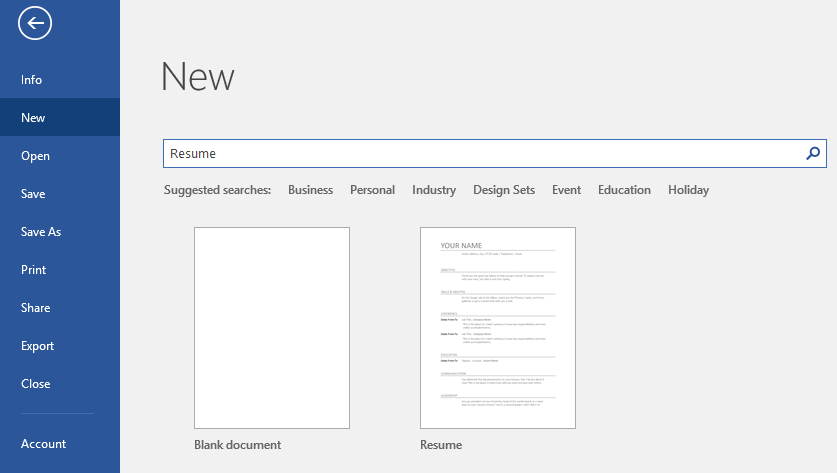Click the search magnifier icon

[812, 154]
